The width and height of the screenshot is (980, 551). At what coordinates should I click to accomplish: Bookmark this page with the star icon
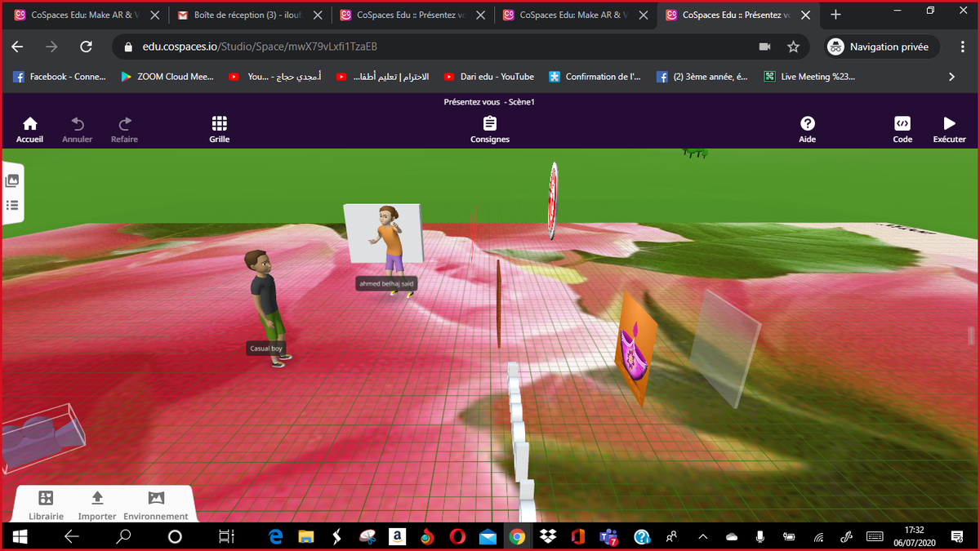pos(793,47)
